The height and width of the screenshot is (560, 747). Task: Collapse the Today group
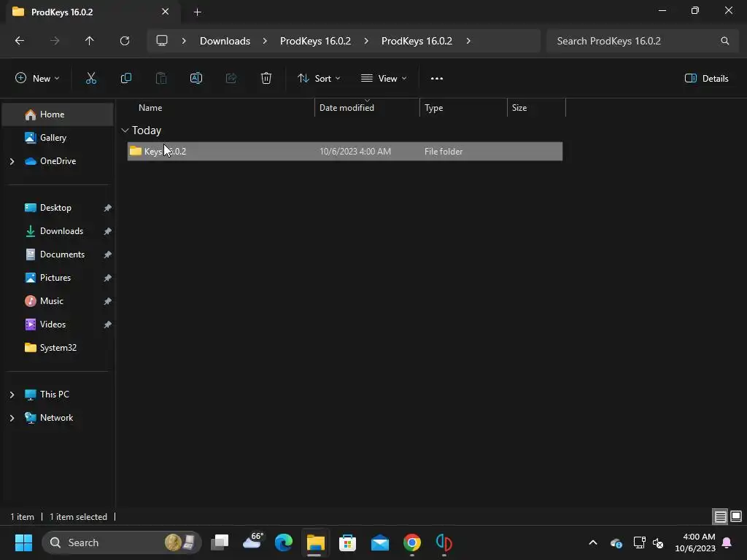[125, 131]
